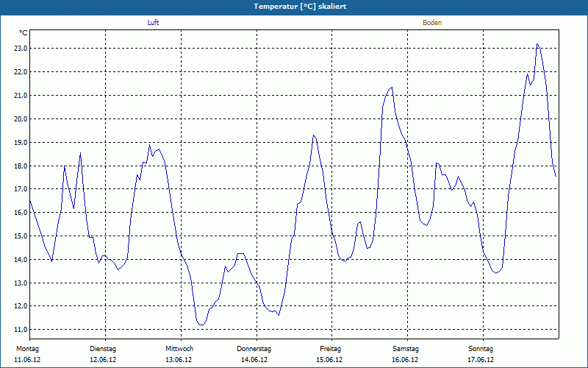Viewport: 588px width, 368px height.
Task: Click the date 11.06.12
Action: coord(27,360)
